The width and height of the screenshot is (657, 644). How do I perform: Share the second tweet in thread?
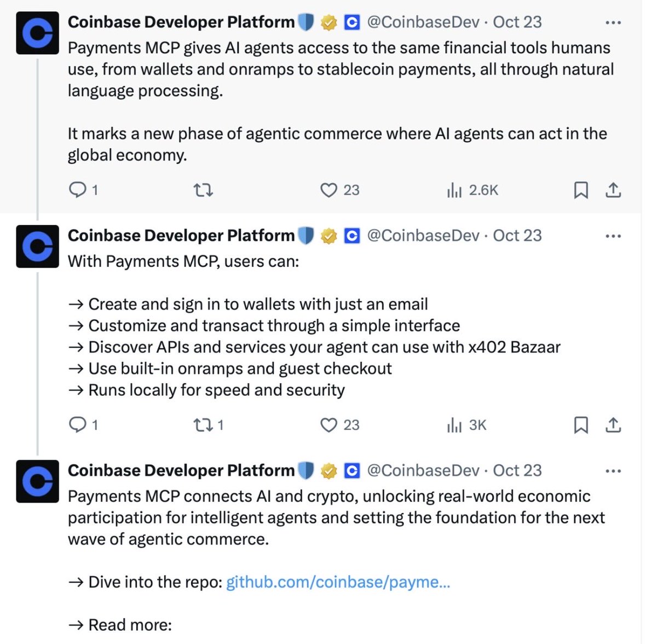(x=613, y=425)
